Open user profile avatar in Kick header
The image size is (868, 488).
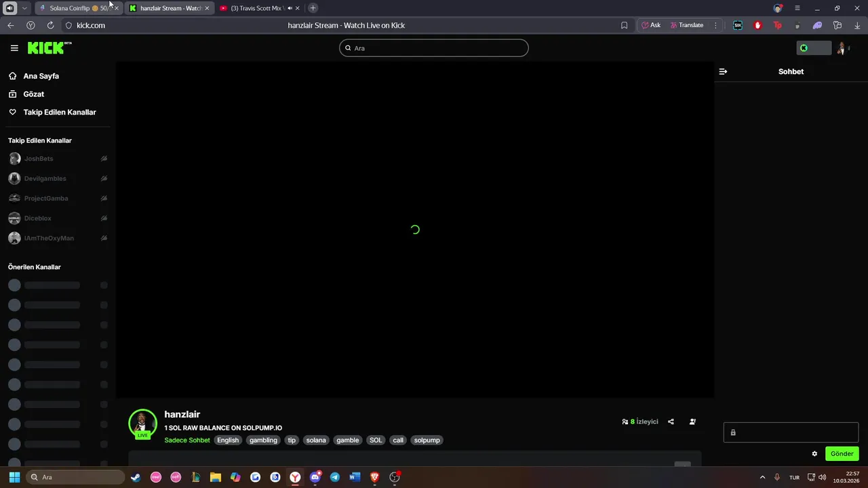coord(842,48)
